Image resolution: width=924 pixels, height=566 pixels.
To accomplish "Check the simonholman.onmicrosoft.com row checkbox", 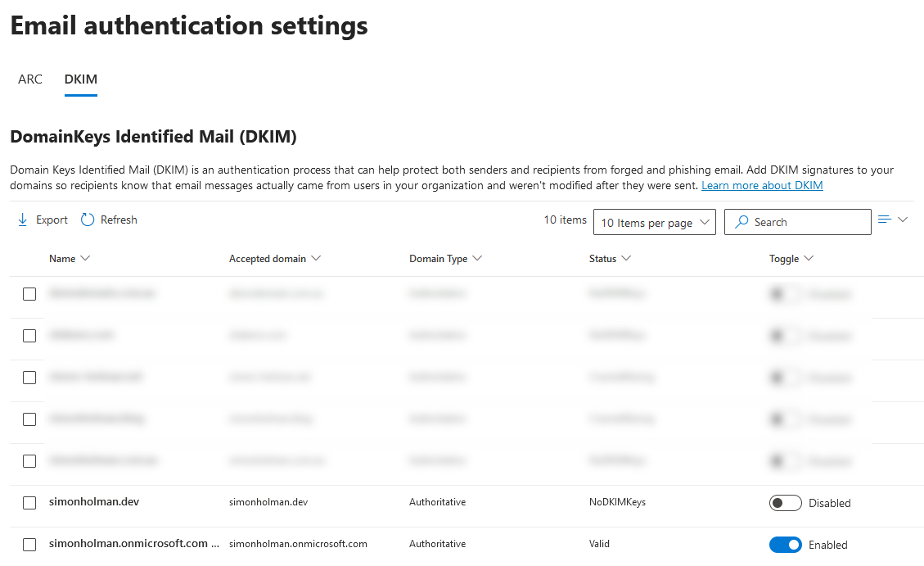I will pyautogui.click(x=29, y=544).
